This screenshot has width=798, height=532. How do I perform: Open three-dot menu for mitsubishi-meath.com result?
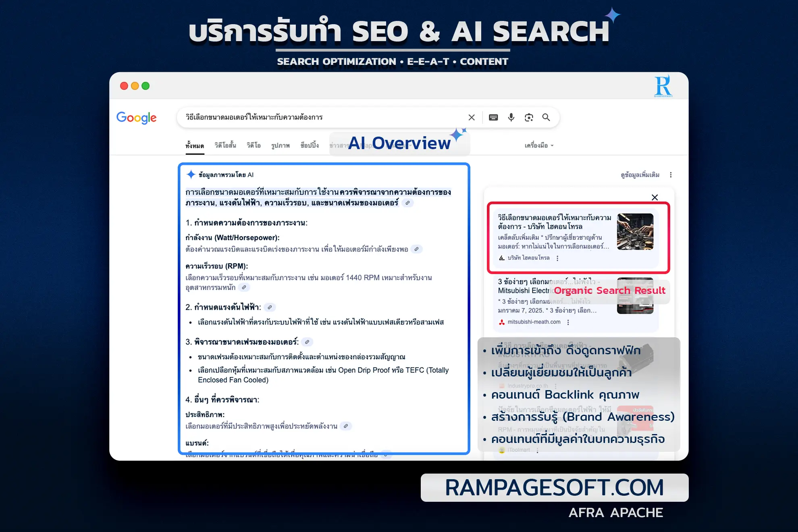pyautogui.click(x=568, y=322)
